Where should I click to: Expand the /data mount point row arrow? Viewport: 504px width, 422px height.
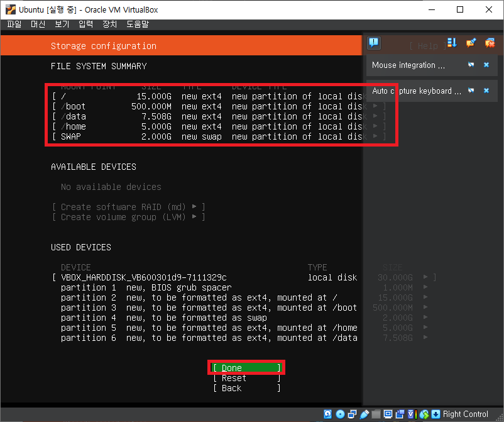[x=375, y=116]
